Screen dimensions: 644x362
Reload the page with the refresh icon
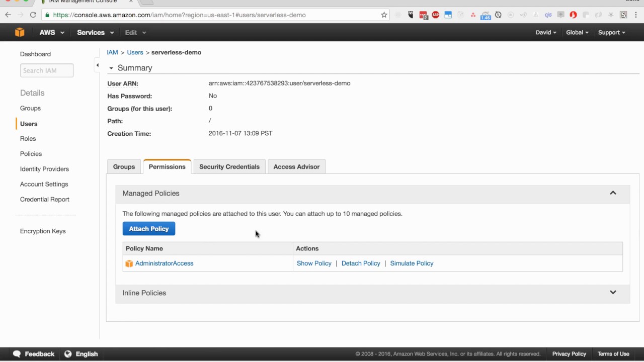coord(33,15)
